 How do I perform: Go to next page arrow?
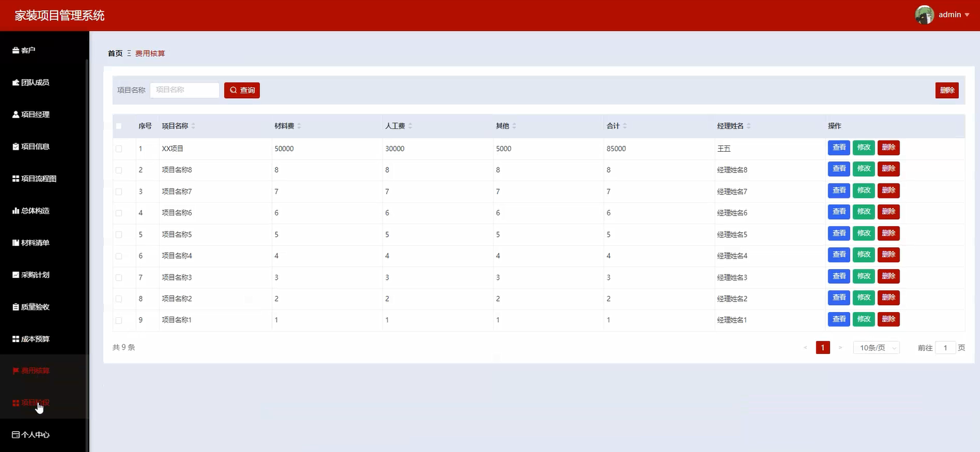coord(840,348)
